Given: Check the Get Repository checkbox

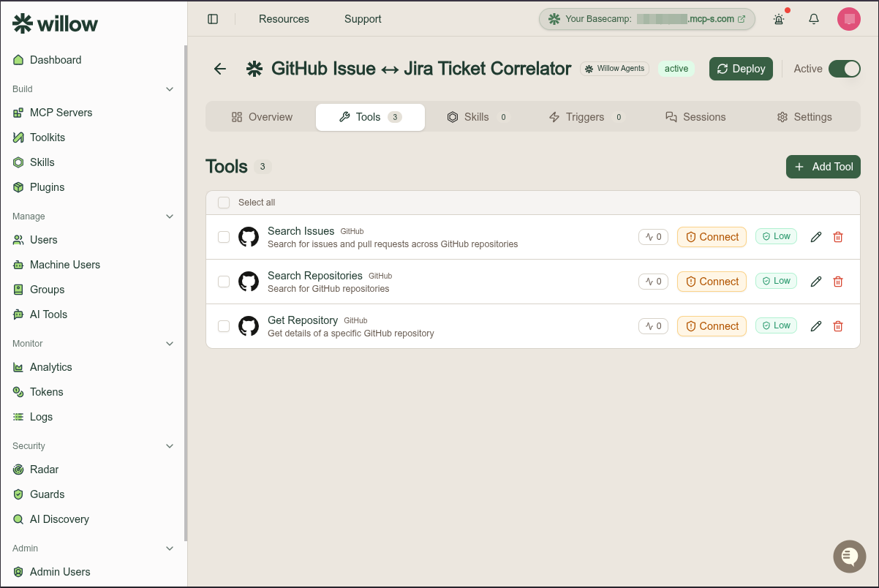Looking at the screenshot, I should point(224,326).
